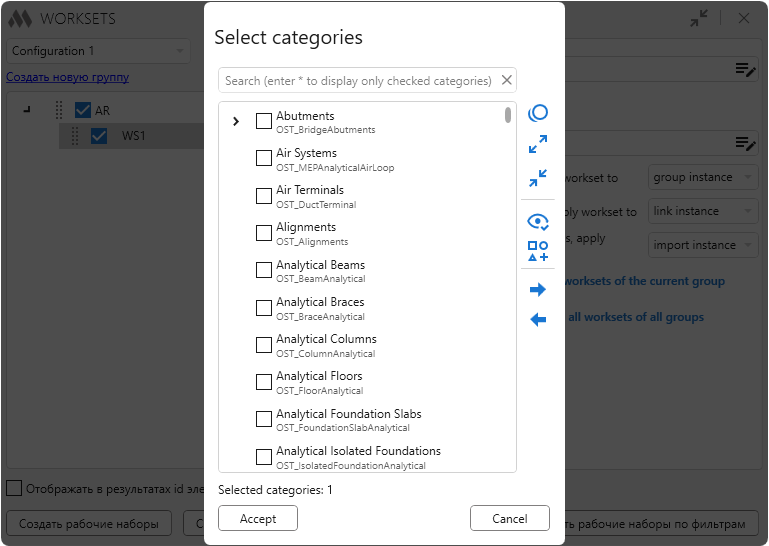The image size is (769, 546).
Task: Click the eye with checkmark icon
Action: coord(538,222)
